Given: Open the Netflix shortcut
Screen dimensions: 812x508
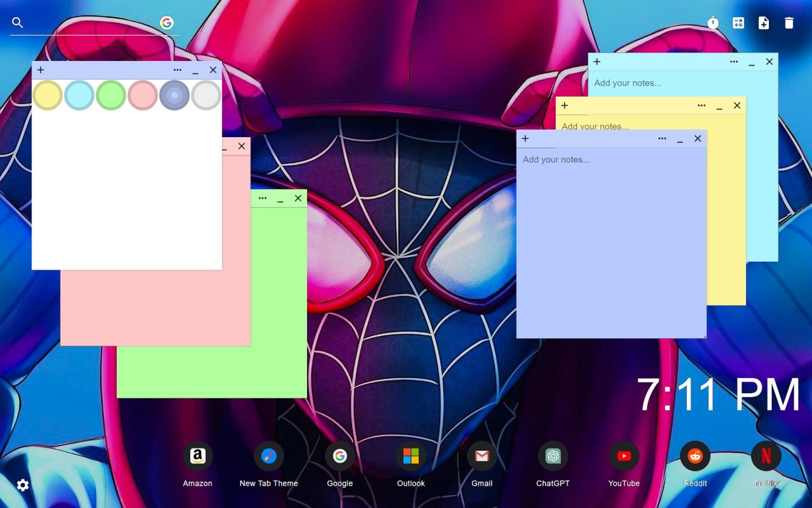Looking at the screenshot, I should [766, 456].
